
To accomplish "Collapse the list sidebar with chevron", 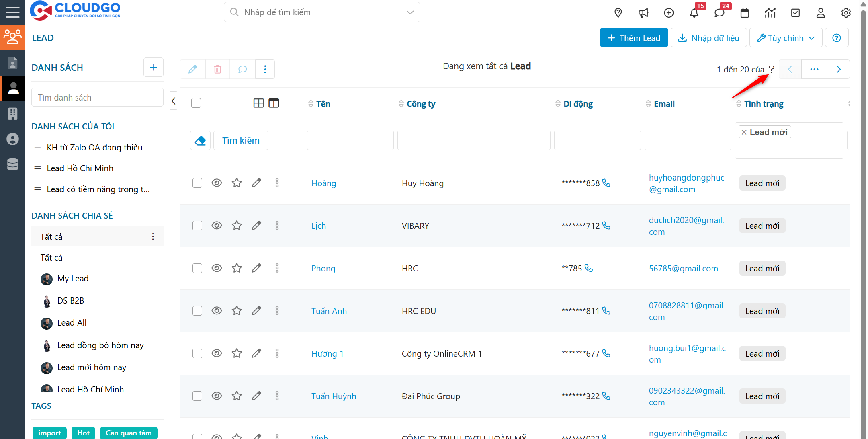I will tap(174, 101).
